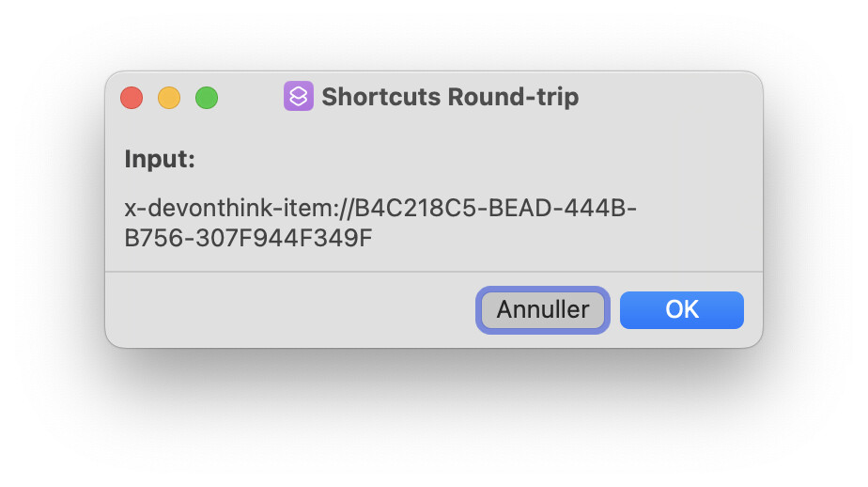Viewport: 868px width, 487px height.
Task: Click the "B756" text starting line two
Action: click(x=155, y=238)
